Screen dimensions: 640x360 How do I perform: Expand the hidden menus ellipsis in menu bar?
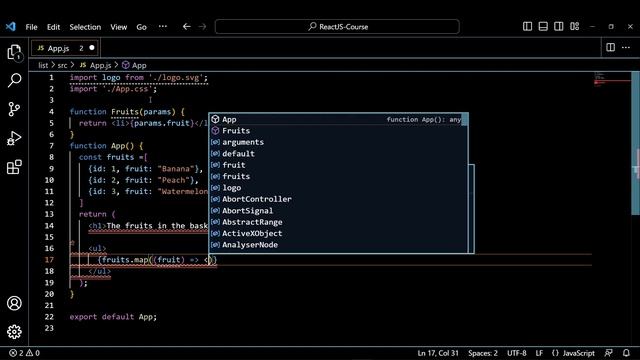click(x=163, y=27)
